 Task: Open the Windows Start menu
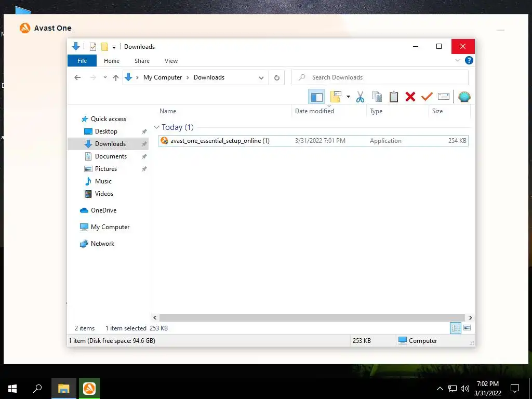(x=12, y=389)
